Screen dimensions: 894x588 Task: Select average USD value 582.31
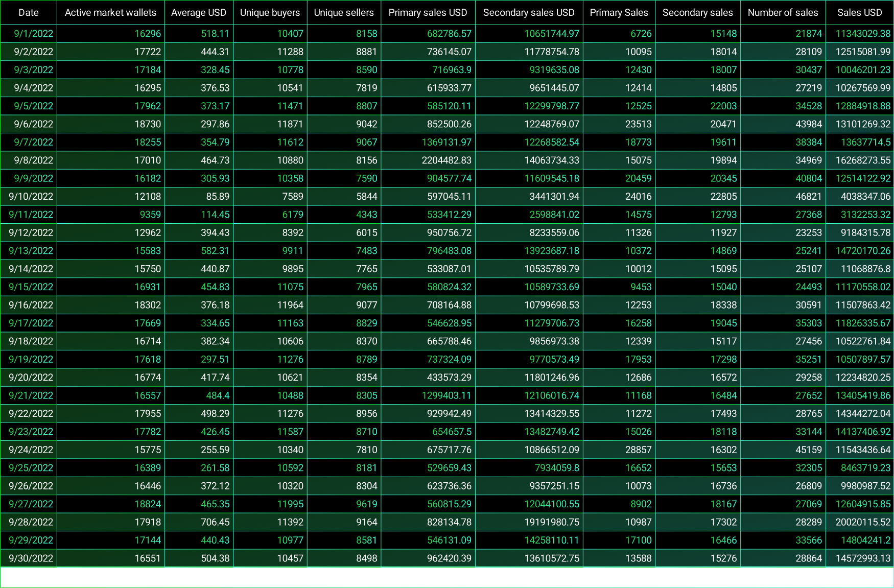coord(199,251)
